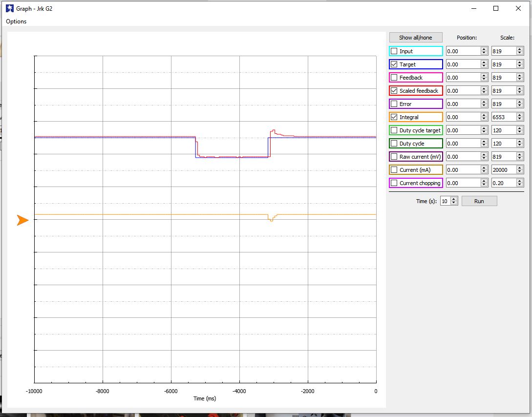Click the Input scale field
Screen dimensions: 532x417
click(x=503, y=51)
